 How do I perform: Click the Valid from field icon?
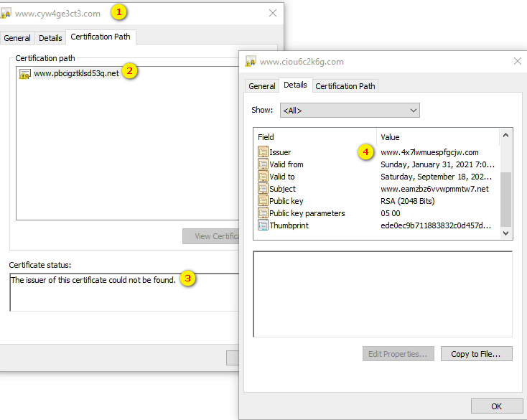[x=263, y=164]
